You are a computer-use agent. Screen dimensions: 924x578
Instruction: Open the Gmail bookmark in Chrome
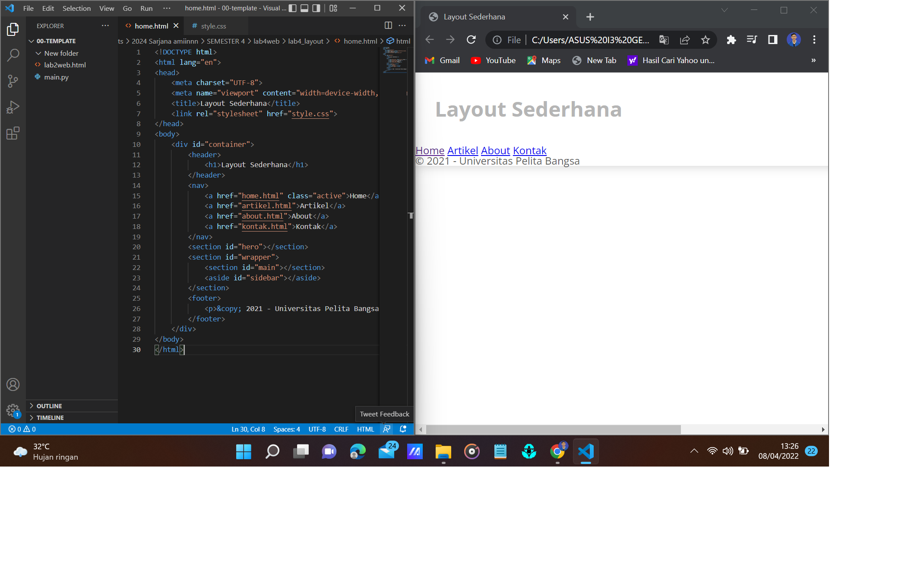[x=442, y=60]
